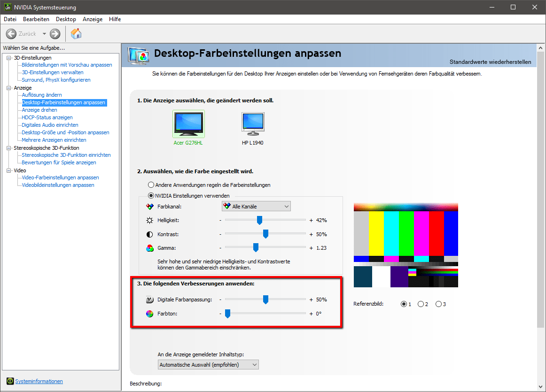Screen dimensions: 546x392
Task: Click the Helligkeit plus sign
Action: [x=311, y=221]
